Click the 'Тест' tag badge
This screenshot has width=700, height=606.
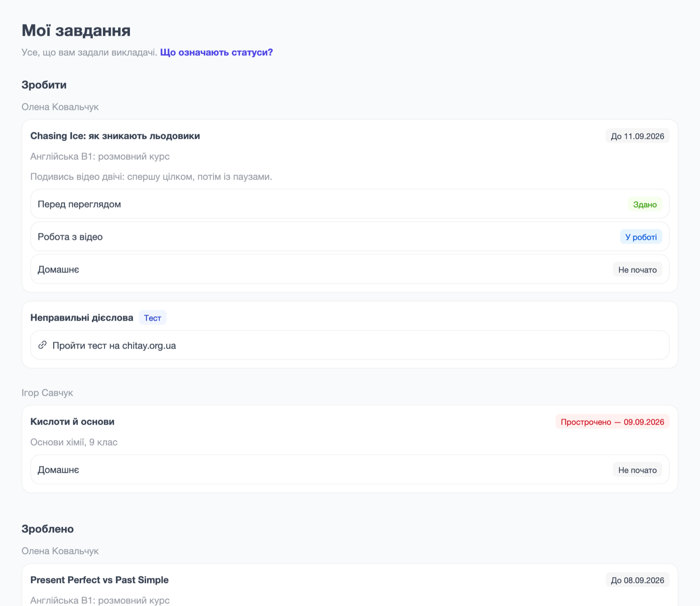[x=153, y=318]
